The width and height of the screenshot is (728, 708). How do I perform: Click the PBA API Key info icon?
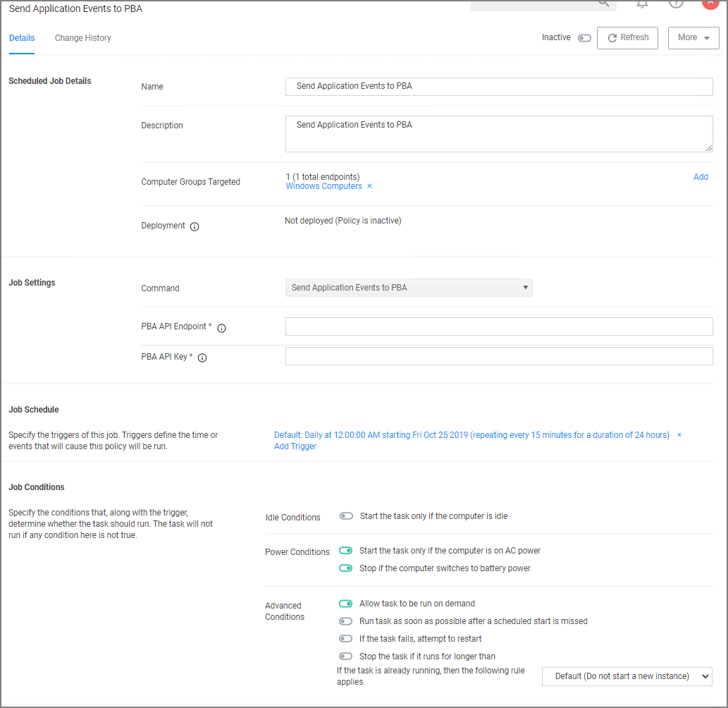[x=202, y=358]
